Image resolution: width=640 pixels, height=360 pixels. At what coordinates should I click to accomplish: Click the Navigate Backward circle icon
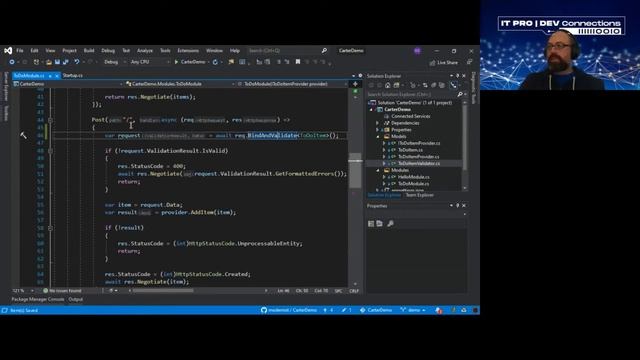(12, 62)
